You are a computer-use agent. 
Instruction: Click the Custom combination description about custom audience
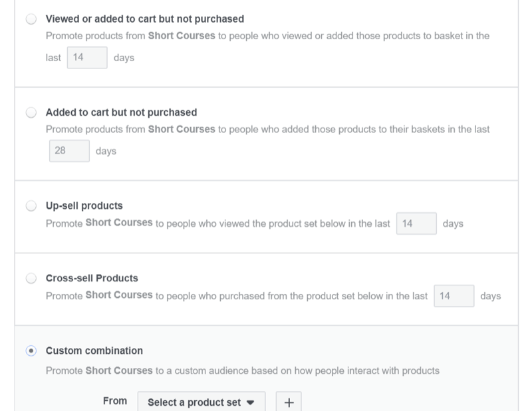tap(242, 370)
